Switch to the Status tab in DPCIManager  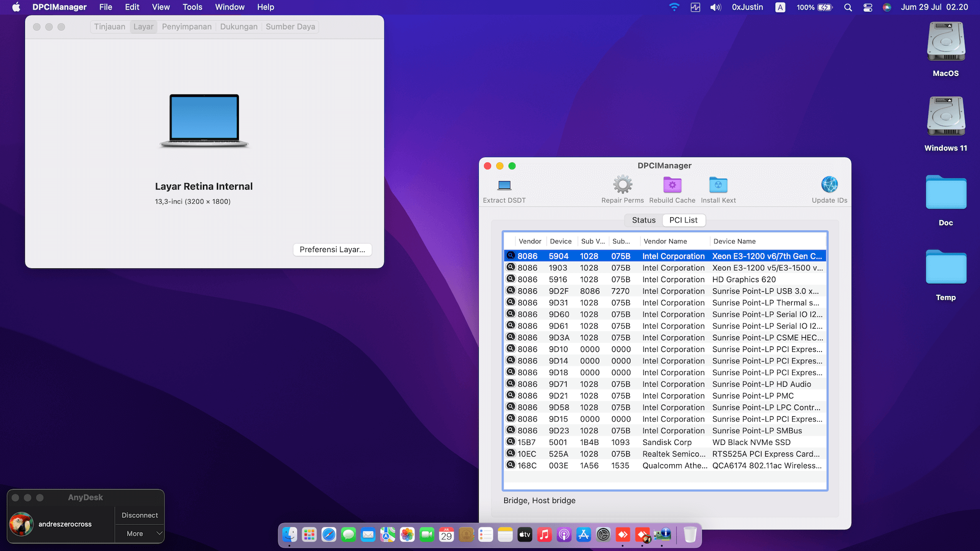click(x=644, y=220)
